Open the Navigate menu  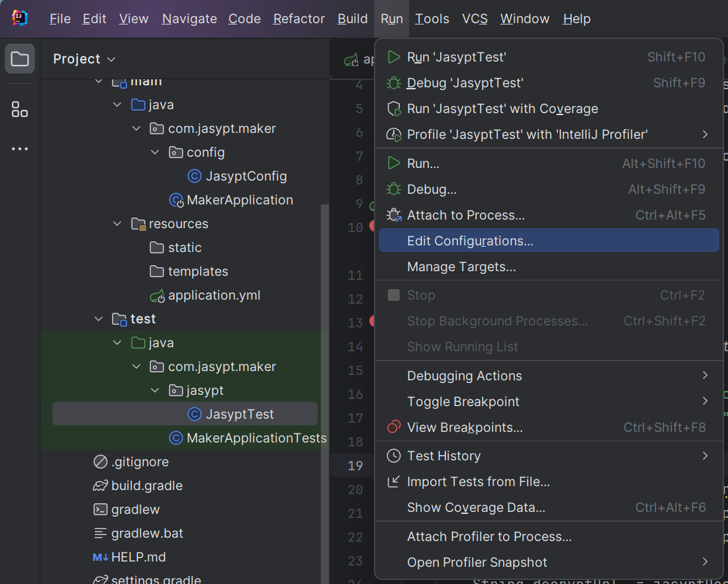tap(189, 19)
